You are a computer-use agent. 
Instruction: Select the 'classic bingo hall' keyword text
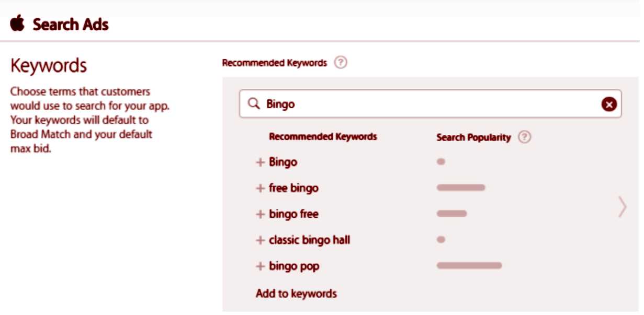point(309,240)
